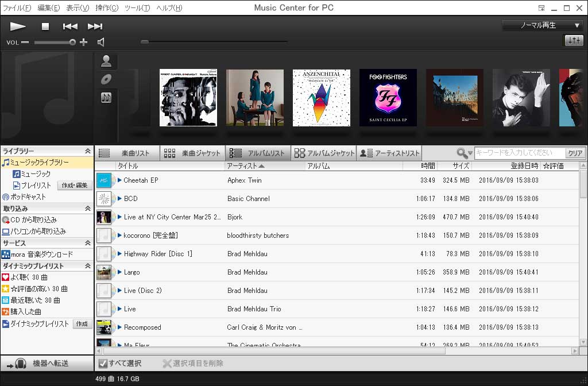Select the David Bowie Heroes album cover
This screenshot has height=386, width=588.
[521, 98]
